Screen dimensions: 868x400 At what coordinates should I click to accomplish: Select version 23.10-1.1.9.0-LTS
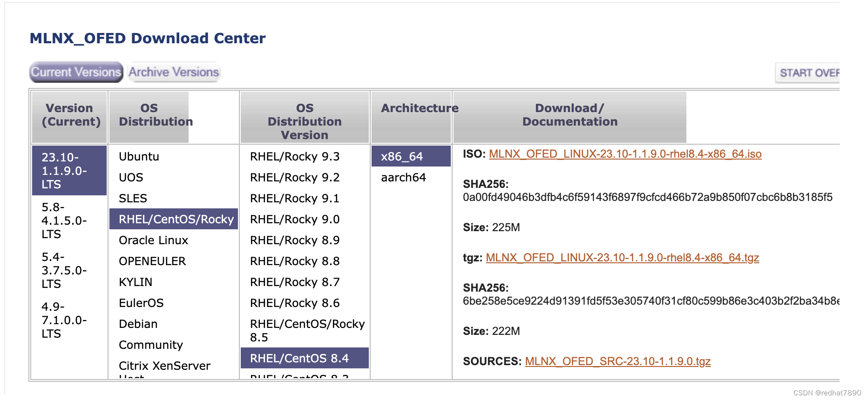[x=69, y=171]
